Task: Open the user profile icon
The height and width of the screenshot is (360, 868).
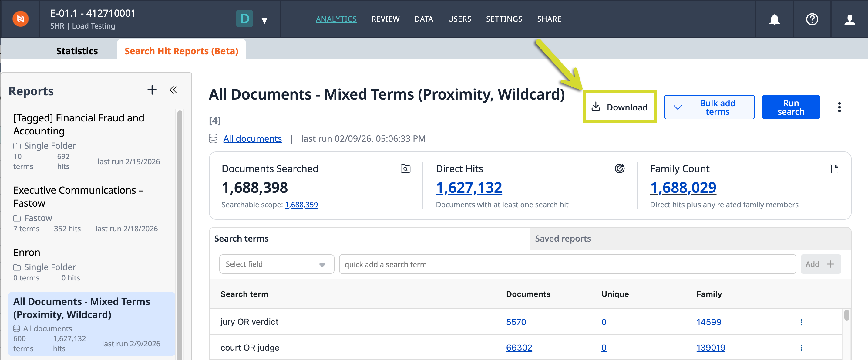Action: tap(849, 19)
